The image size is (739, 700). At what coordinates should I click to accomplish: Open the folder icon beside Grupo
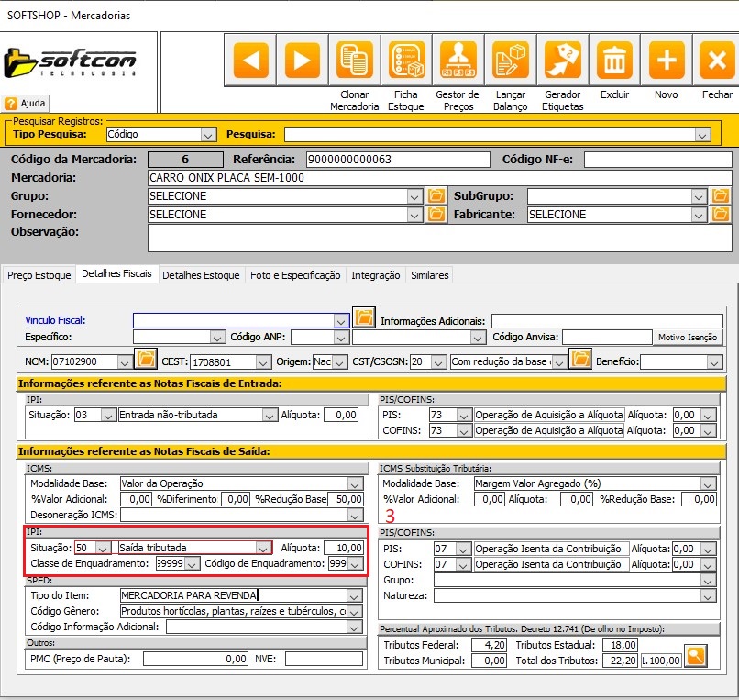pos(436,196)
